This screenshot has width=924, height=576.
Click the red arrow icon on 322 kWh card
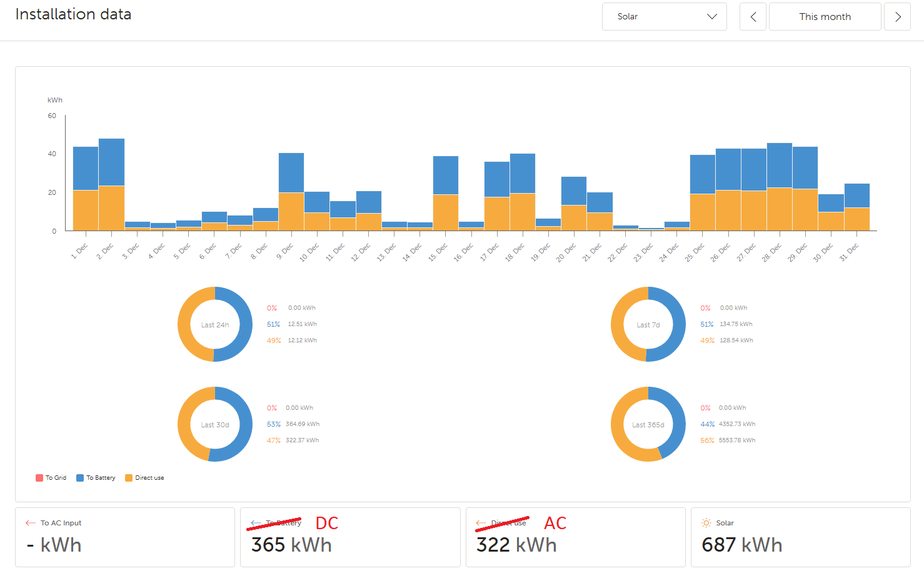480,523
